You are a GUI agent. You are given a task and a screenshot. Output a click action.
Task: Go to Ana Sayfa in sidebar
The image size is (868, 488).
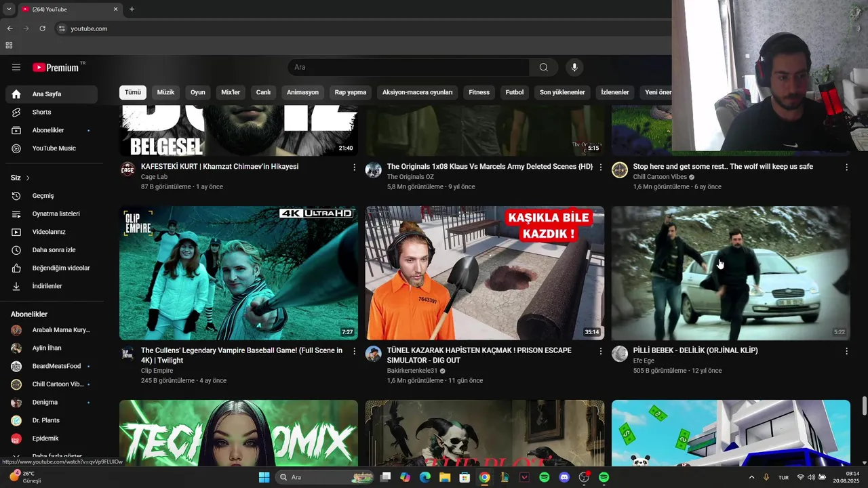pos(52,94)
